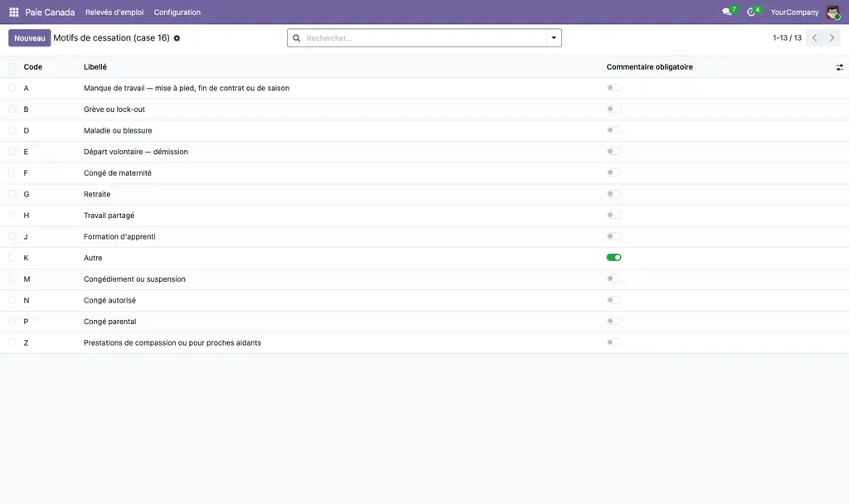The image size is (849, 504).
Task: Open the conversations message icon
Action: [726, 12]
